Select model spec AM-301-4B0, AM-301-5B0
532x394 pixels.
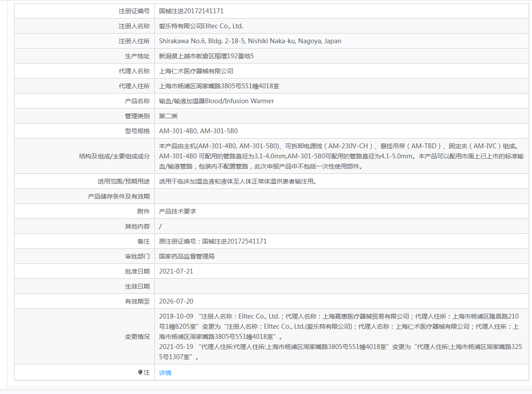coord(198,131)
